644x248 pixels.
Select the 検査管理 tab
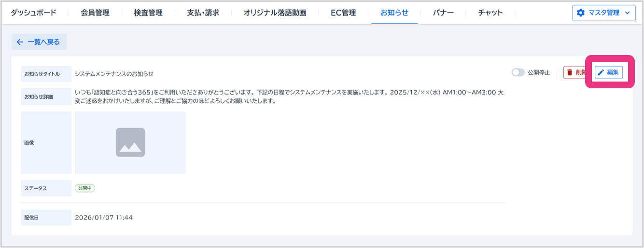coord(148,13)
